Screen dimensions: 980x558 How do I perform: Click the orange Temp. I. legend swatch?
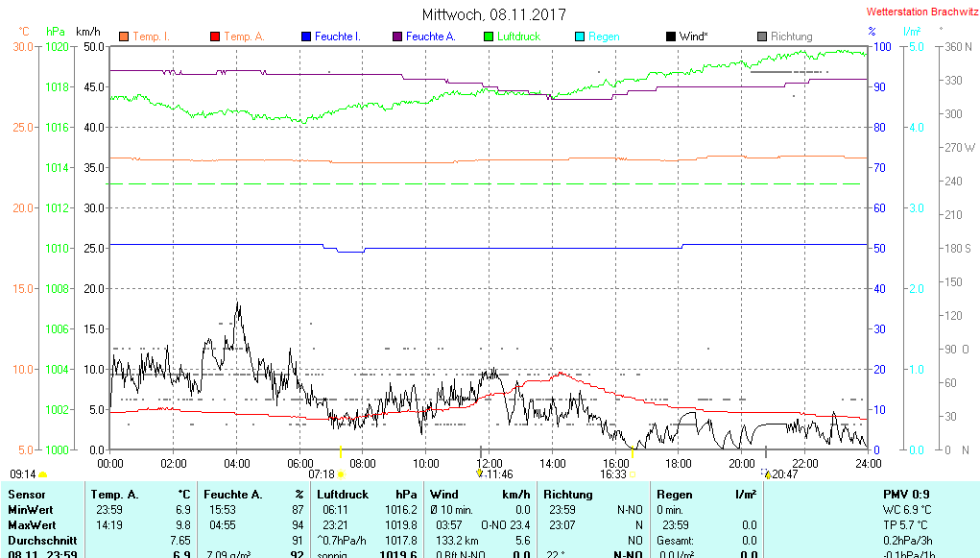click(x=124, y=36)
